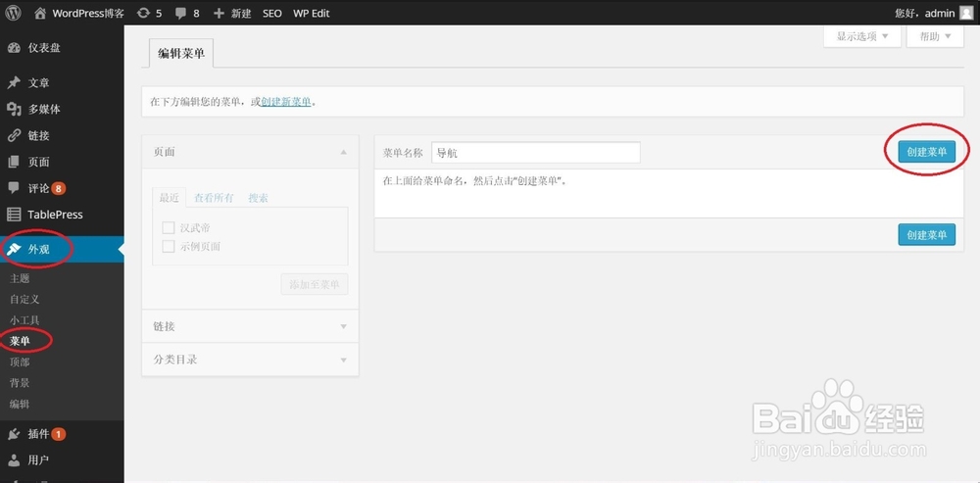The width and height of the screenshot is (980, 483).
Task: Click the TablePress menu label
Action: pos(56,215)
